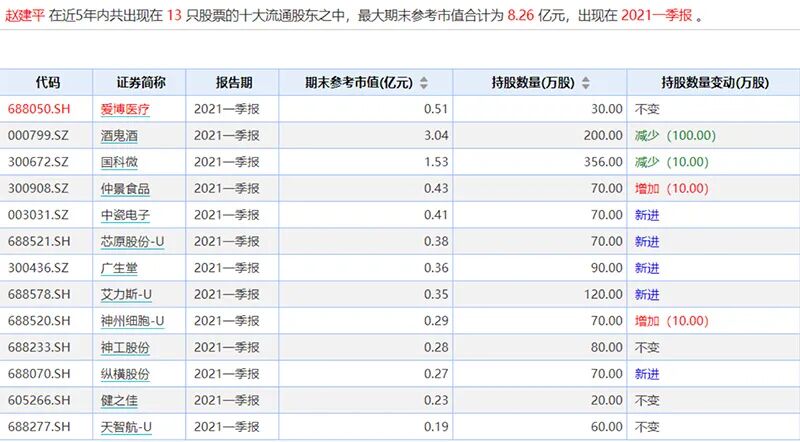Open 纵横股份 stock link
Viewport: 800px width, 442px height.
pyautogui.click(x=125, y=375)
